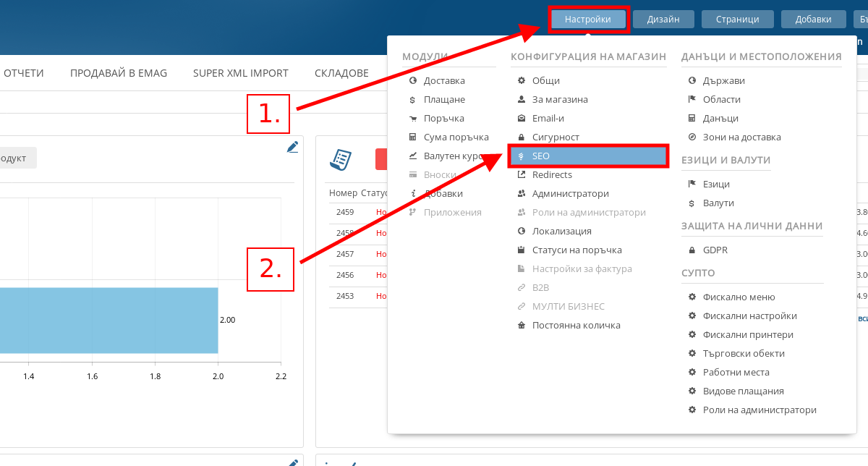This screenshot has height=466, width=868.
Task: Select Зони на доставка menu item
Action: [741, 137]
